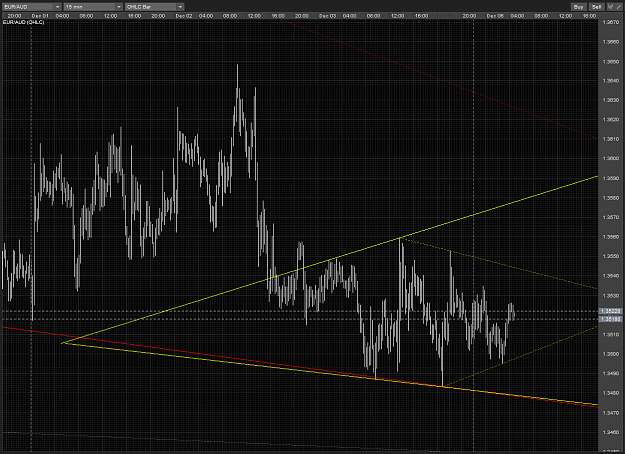Click the 1.3500 price axis label
Viewport: 625px width, 454px height.
[x=611, y=354]
